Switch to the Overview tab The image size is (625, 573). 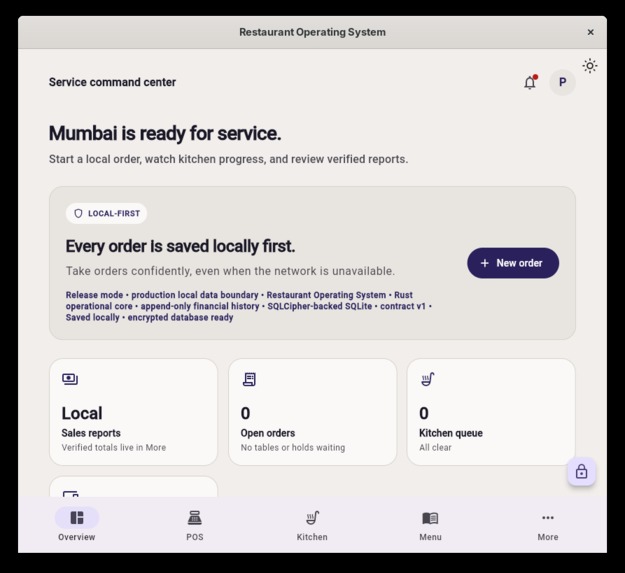pyautogui.click(x=77, y=526)
